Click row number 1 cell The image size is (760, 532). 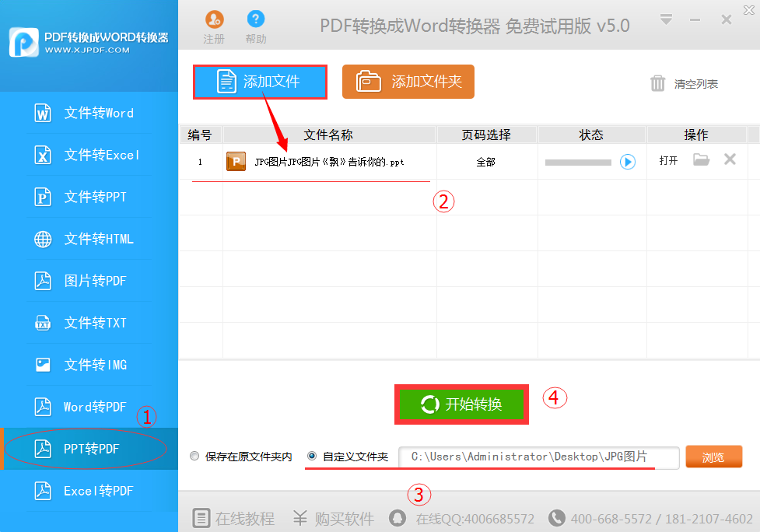(200, 162)
